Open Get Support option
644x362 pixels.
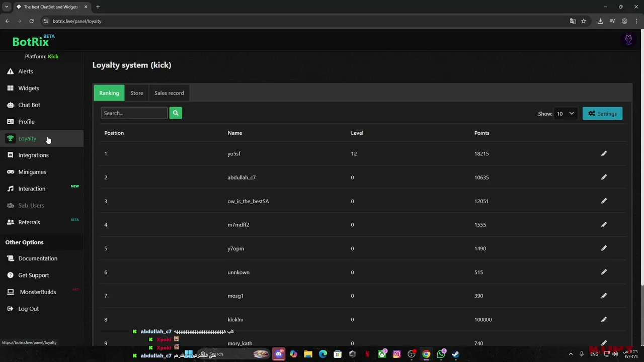point(33,275)
